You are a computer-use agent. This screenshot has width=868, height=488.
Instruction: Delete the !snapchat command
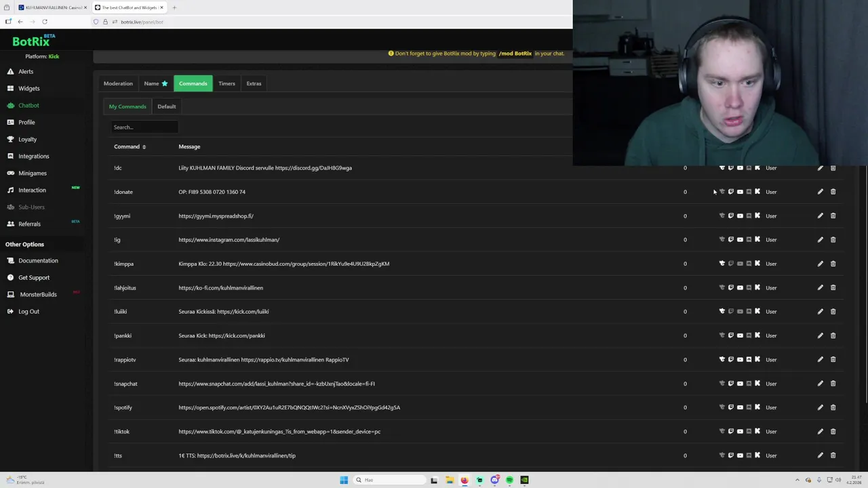[x=833, y=384]
